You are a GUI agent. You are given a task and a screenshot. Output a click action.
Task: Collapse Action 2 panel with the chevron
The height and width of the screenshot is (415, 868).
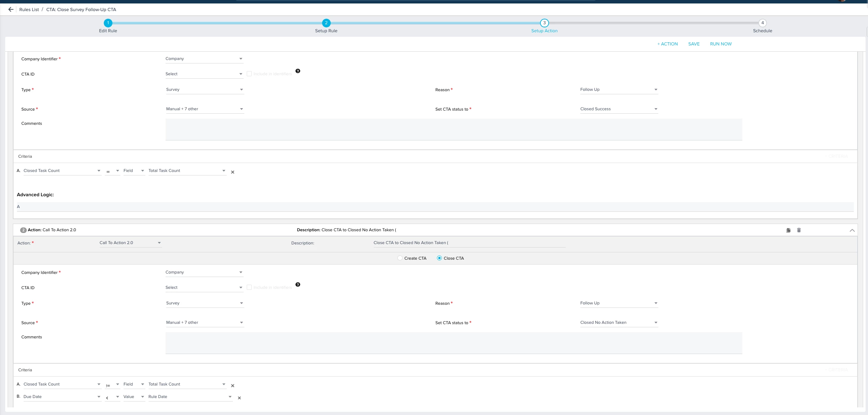[x=852, y=231]
